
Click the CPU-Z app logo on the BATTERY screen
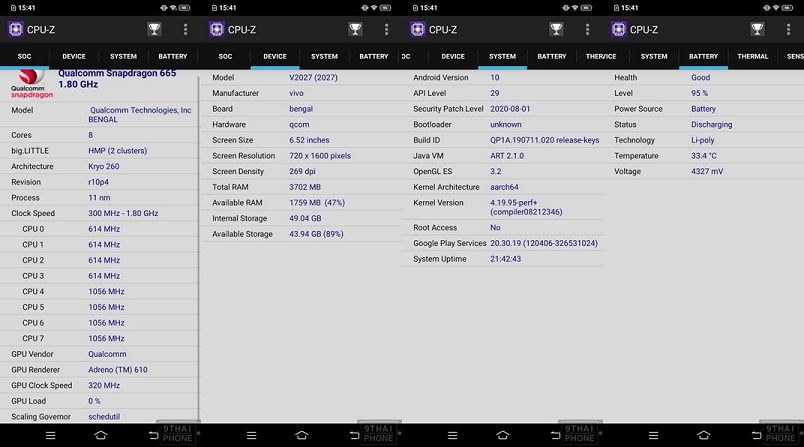pyautogui.click(x=618, y=29)
